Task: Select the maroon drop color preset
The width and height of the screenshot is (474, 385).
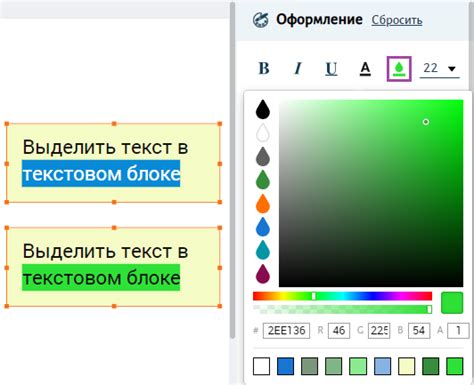Action: tap(263, 274)
